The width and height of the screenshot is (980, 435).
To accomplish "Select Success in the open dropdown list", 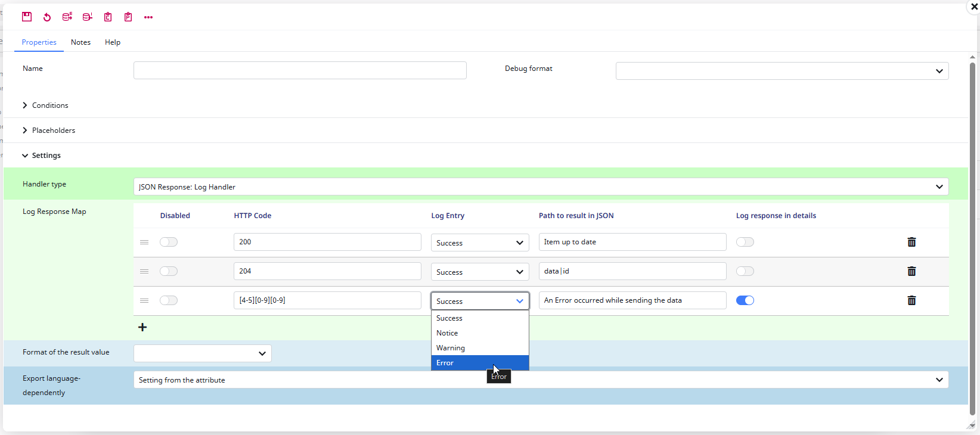I will [480, 318].
